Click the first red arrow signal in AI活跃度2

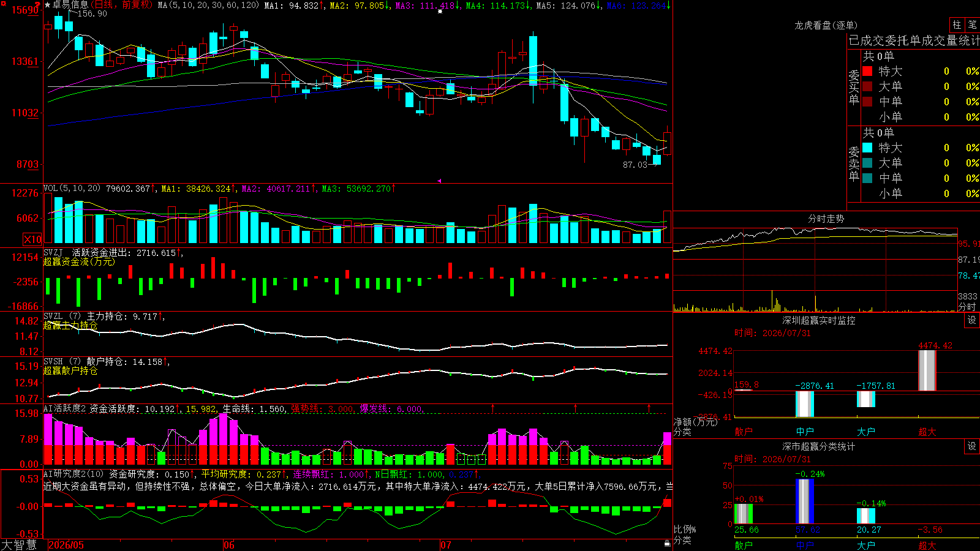[493, 408]
